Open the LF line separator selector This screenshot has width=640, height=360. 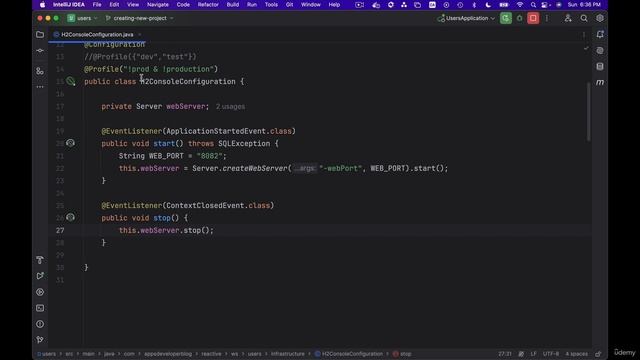click(533, 354)
